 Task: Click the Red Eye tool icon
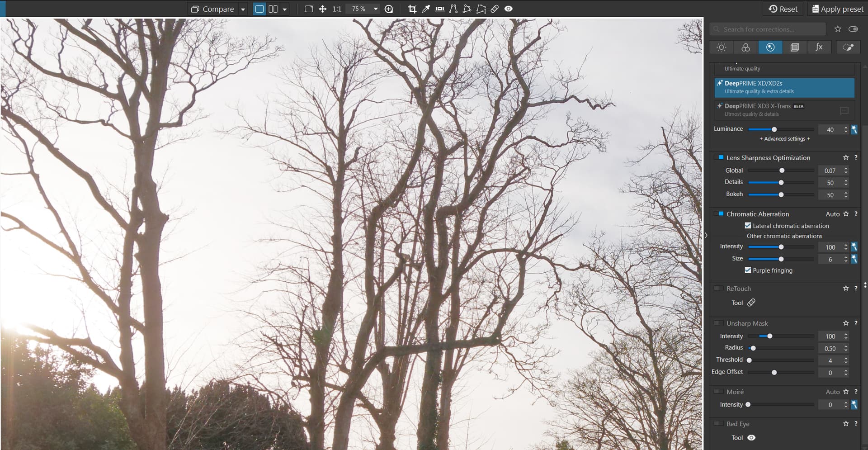click(751, 438)
